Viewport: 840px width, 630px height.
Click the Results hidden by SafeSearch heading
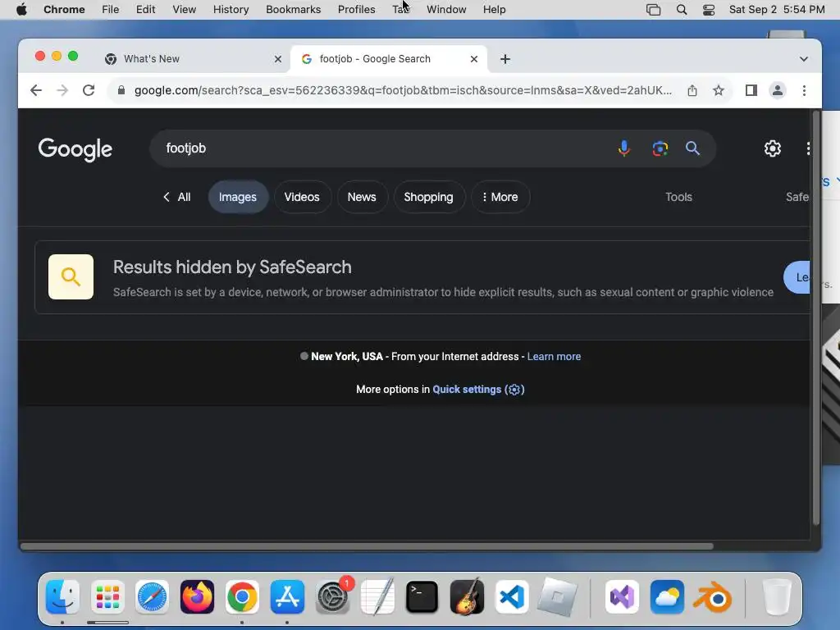232,267
